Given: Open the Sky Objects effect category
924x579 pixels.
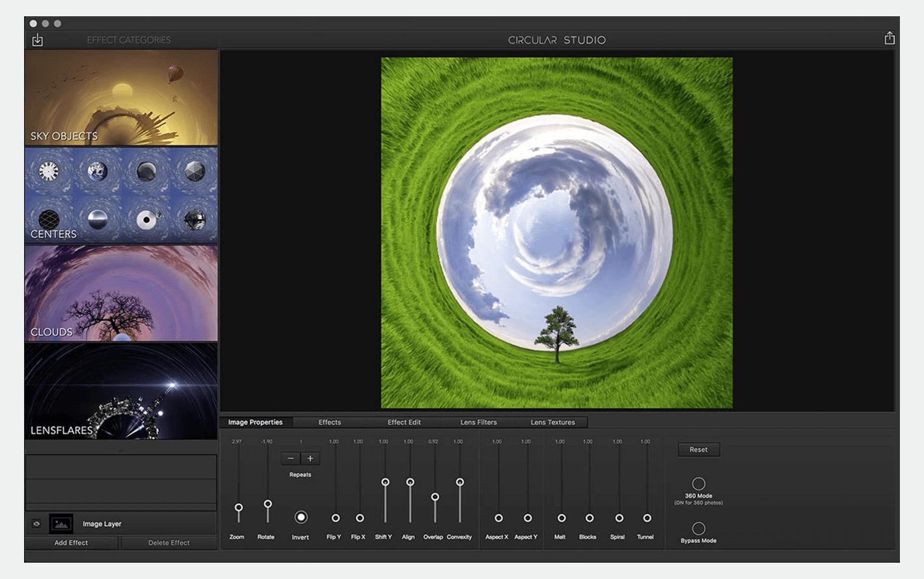Looking at the screenshot, I should [121, 98].
